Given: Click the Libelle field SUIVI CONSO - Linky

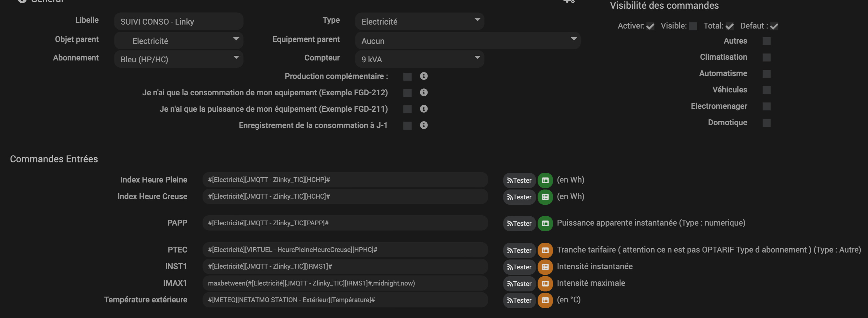Looking at the screenshot, I should (x=179, y=22).
